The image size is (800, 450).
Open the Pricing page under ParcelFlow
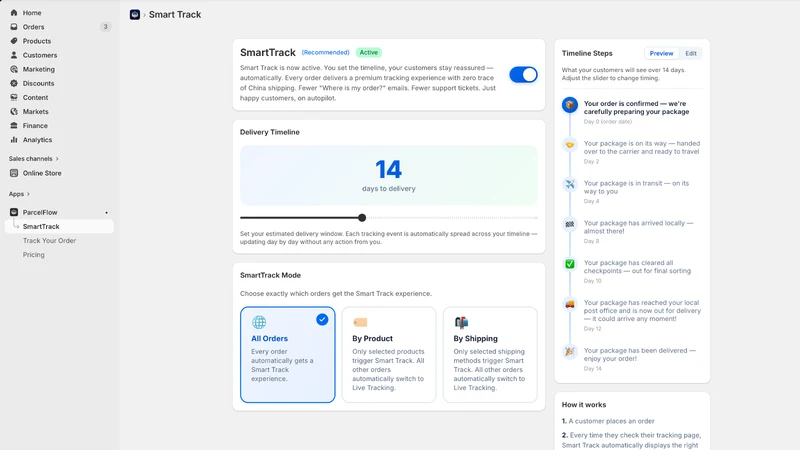coord(33,255)
